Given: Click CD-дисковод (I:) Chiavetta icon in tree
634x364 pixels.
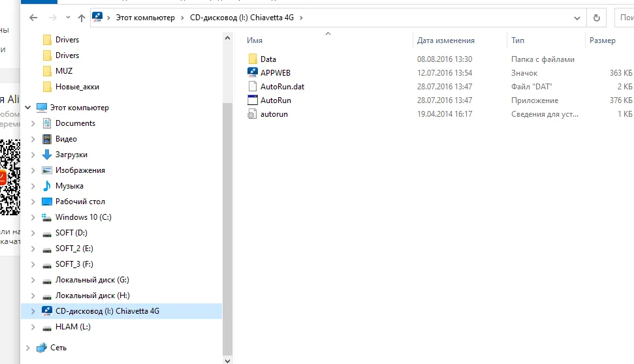Looking at the screenshot, I should 47,311.
